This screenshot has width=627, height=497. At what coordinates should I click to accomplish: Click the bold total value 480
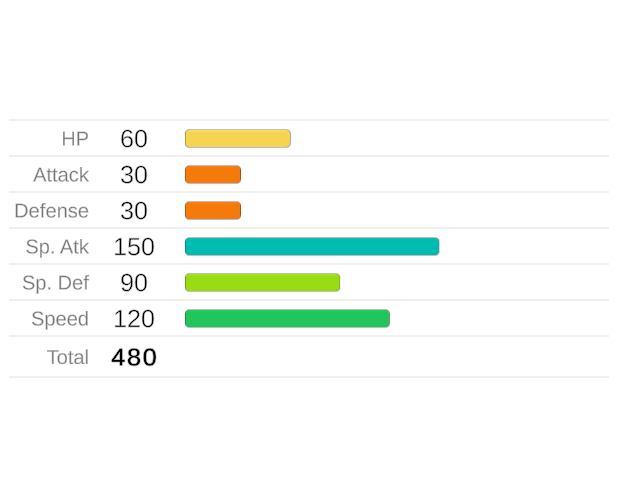click(x=134, y=357)
